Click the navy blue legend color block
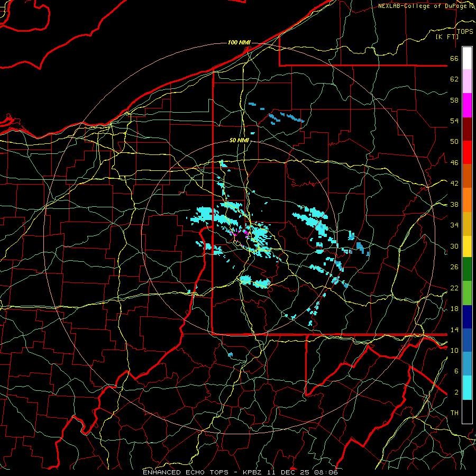This screenshot has height=476, width=476. coord(467,317)
